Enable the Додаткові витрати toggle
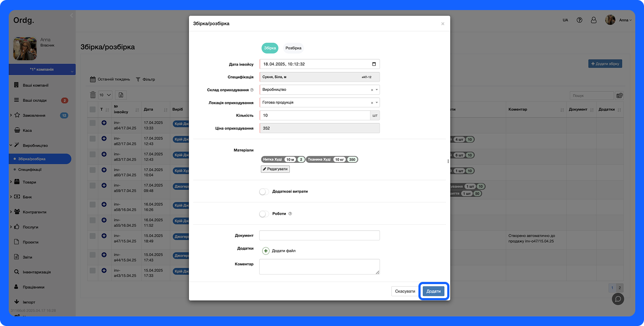 [264, 192]
